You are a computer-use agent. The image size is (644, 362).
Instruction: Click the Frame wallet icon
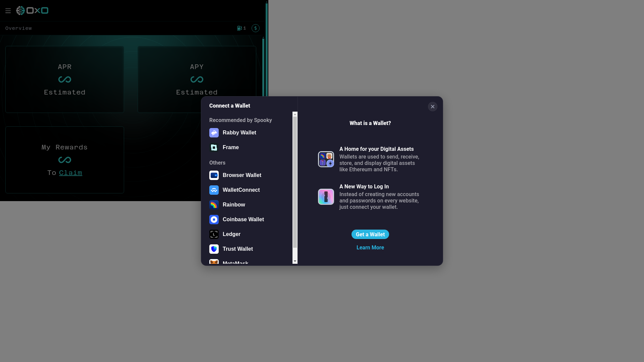tap(214, 147)
